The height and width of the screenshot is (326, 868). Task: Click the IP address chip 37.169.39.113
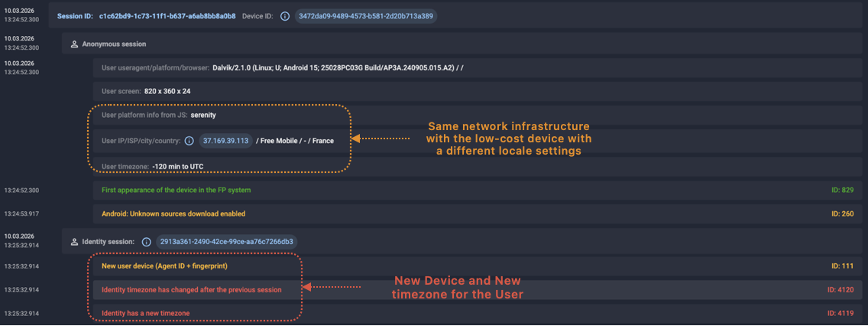click(226, 141)
